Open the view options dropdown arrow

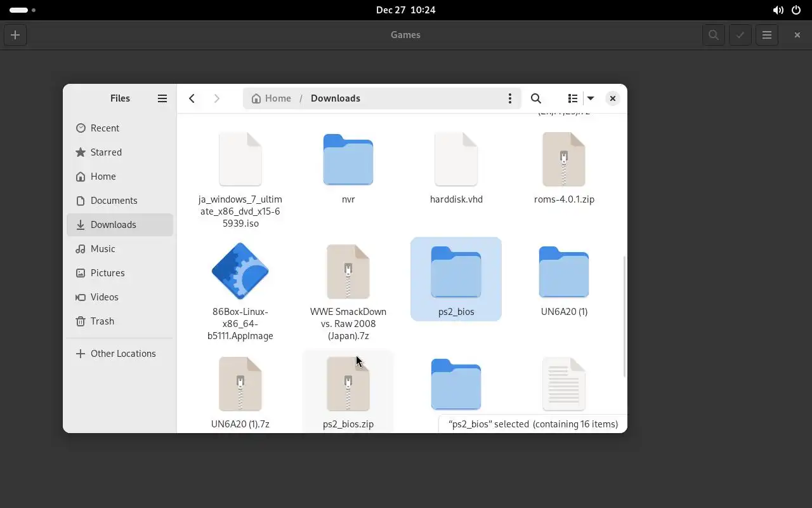591,98
